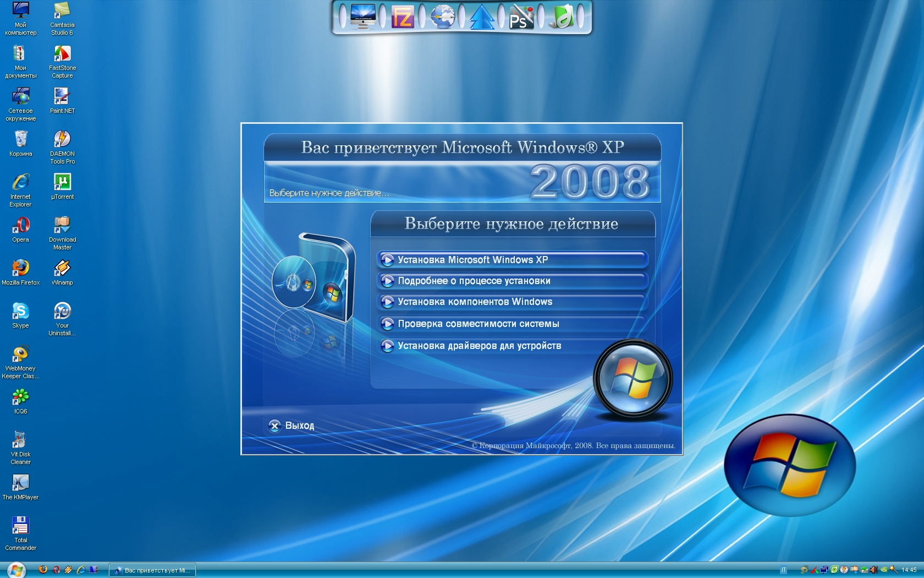
Task: Select Сетевое окружение desktop icon
Action: pos(20,104)
